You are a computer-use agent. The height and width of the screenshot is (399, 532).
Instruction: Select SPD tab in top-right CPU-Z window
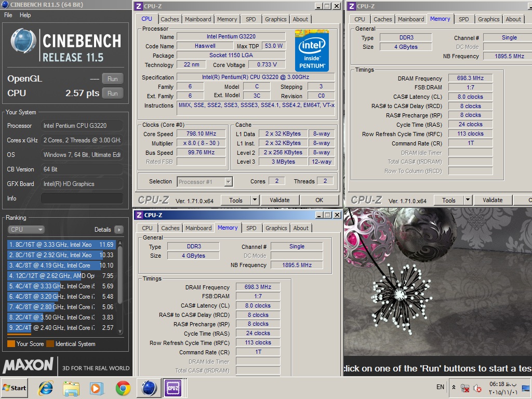coord(464,19)
